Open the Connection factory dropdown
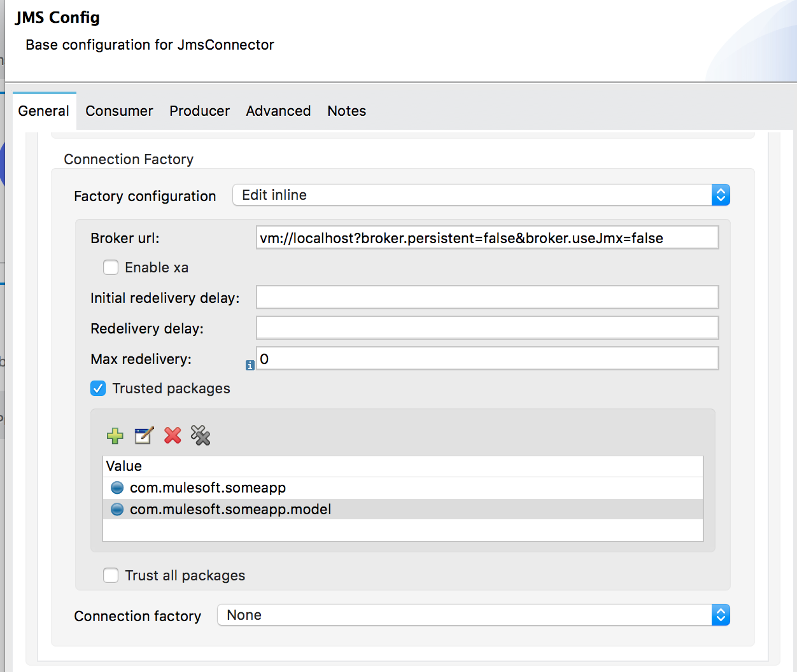797x672 pixels. pos(473,615)
